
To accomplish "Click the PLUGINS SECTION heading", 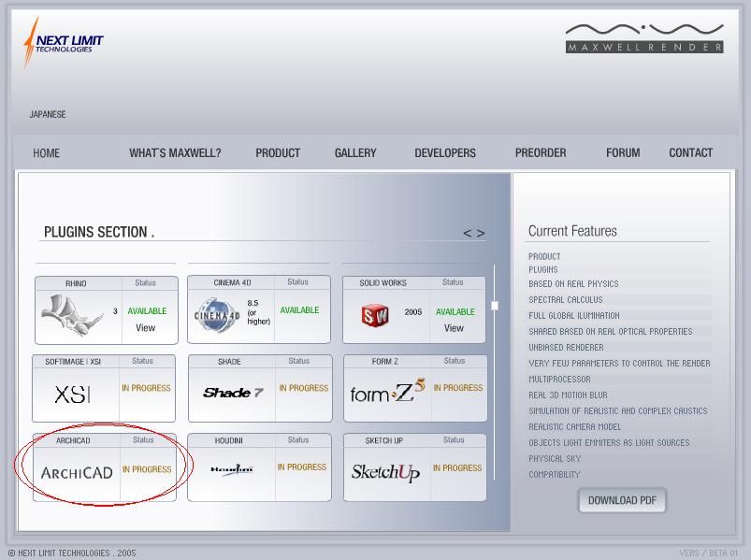I will tap(98, 232).
